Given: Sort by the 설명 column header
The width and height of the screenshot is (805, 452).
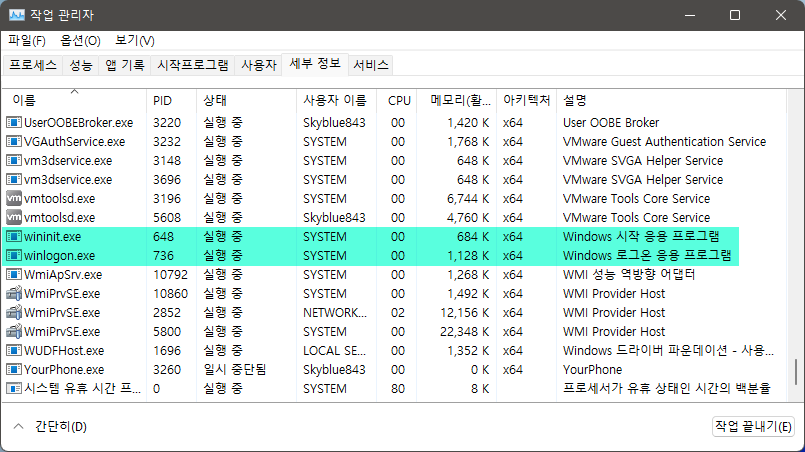Looking at the screenshot, I should tap(671, 101).
